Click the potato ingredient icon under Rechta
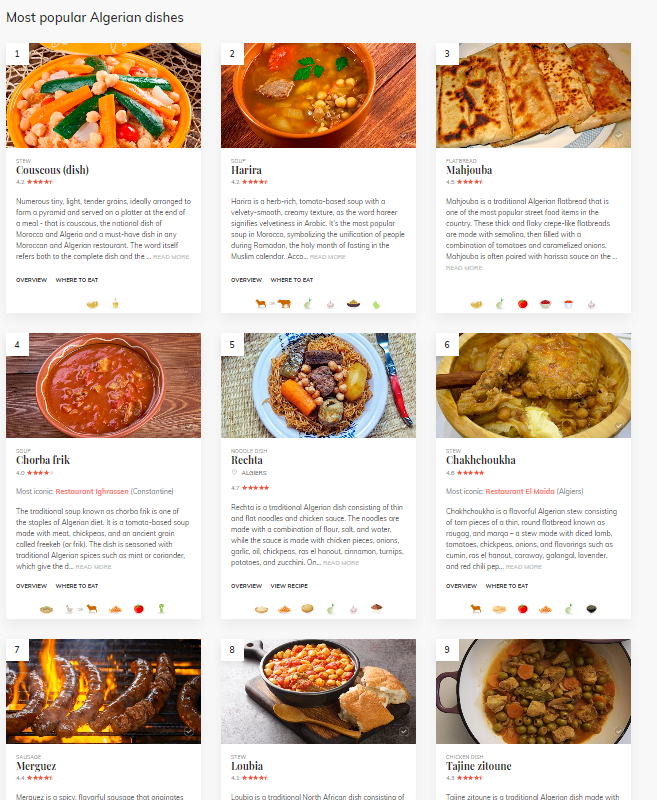This screenshot has width=657, height=800. click(308, 608)
